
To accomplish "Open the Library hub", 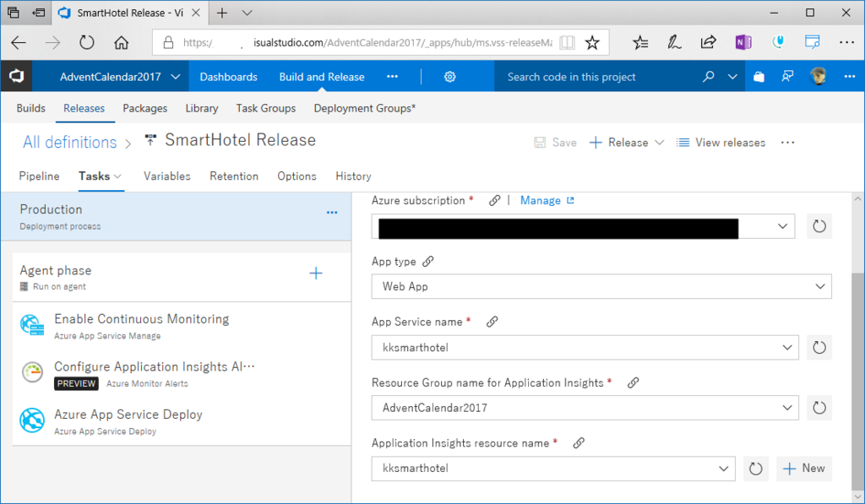I will point(202,108).
